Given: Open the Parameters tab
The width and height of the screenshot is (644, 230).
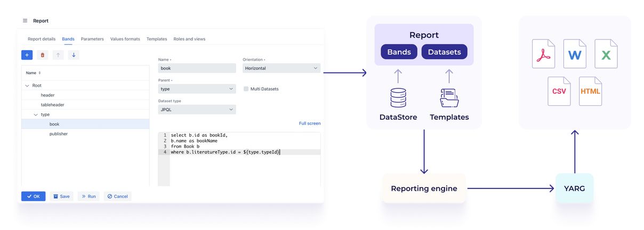Looking at the screenshot, I should coord(92,39).
